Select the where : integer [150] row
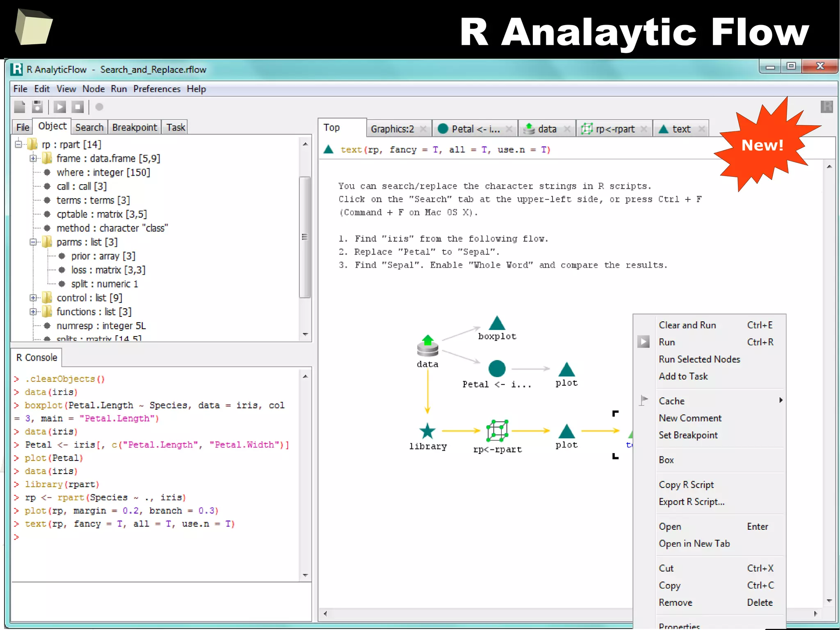840x630 pixels. tap(103, 172)
